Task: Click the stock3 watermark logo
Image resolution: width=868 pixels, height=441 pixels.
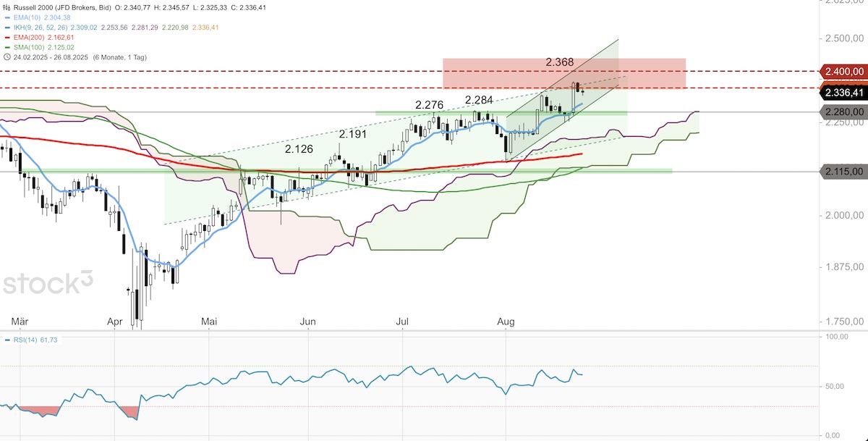Action: (48, 284)
